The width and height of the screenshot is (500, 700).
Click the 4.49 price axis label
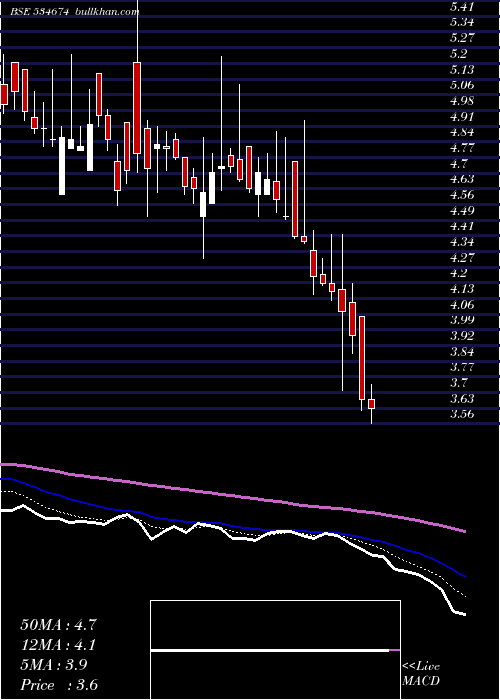click(462, 211)
